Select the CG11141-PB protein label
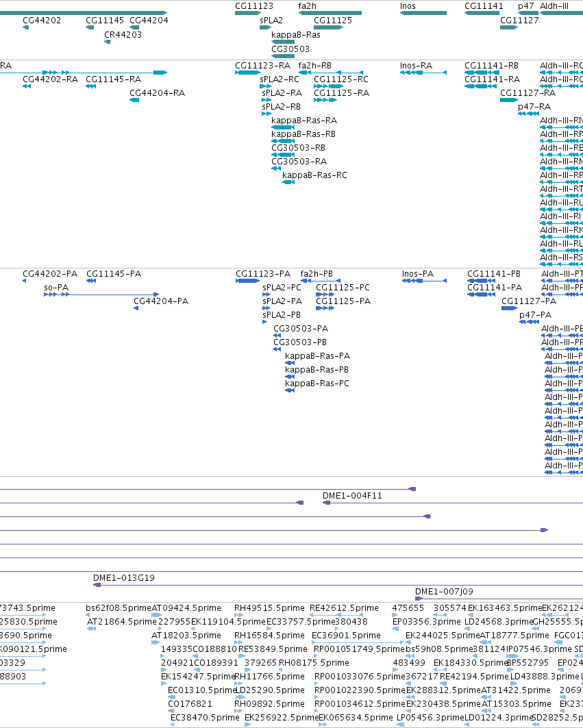The width and height of the screenshot is (583, 728). 494,274
